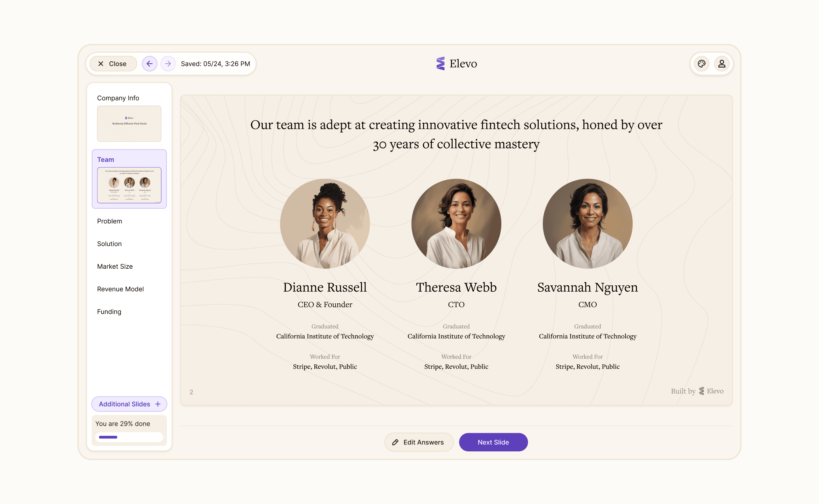The width and height of the screenshot is (819, 504).
Task: Click the pencil icon in Edit Answers
Action: click(395, 442)
